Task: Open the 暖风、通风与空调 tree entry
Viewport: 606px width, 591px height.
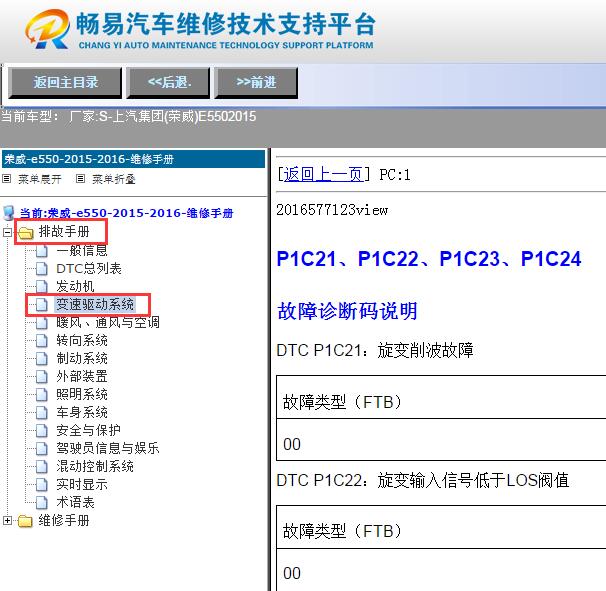Action: 108,322
